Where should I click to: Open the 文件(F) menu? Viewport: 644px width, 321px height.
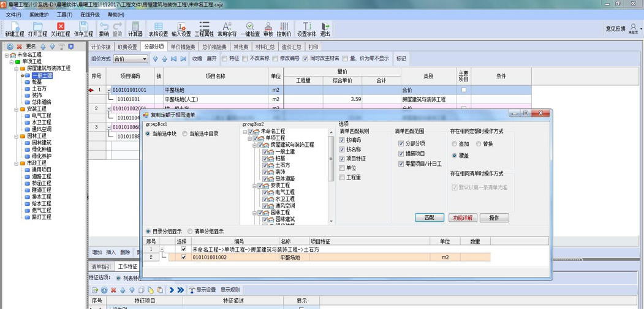pos(13,14)
